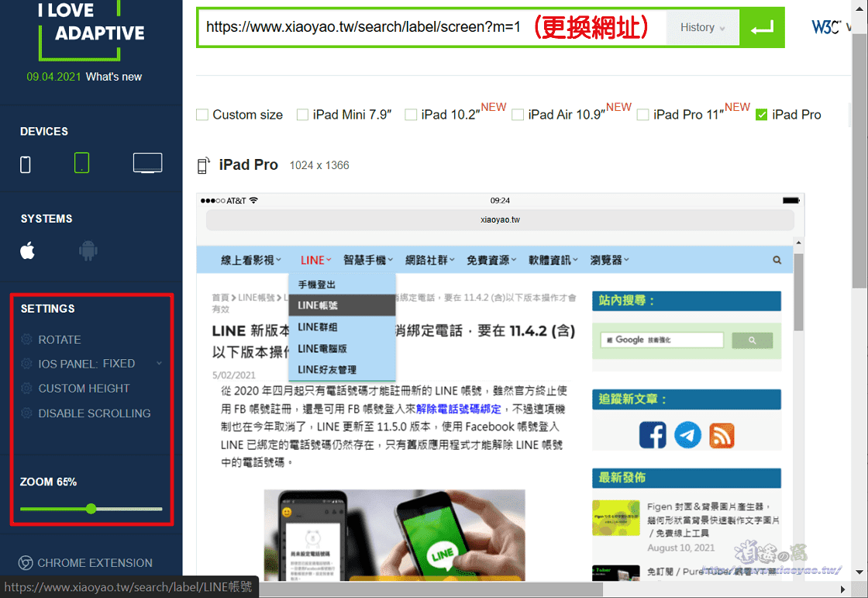Select the phone device icon
Viewport: 868px width, 598px height.
click(x=26, y=164)
